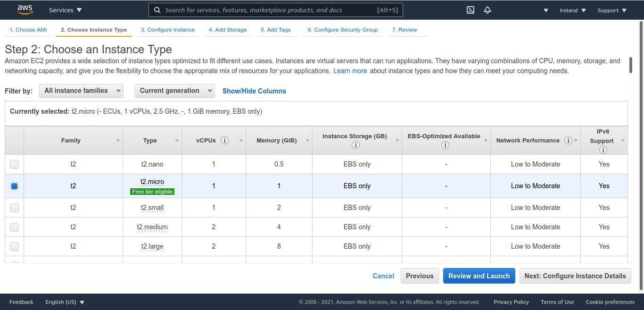Open Cookie preferences
Screen dimensions: 644x310
tap(610, 302)
